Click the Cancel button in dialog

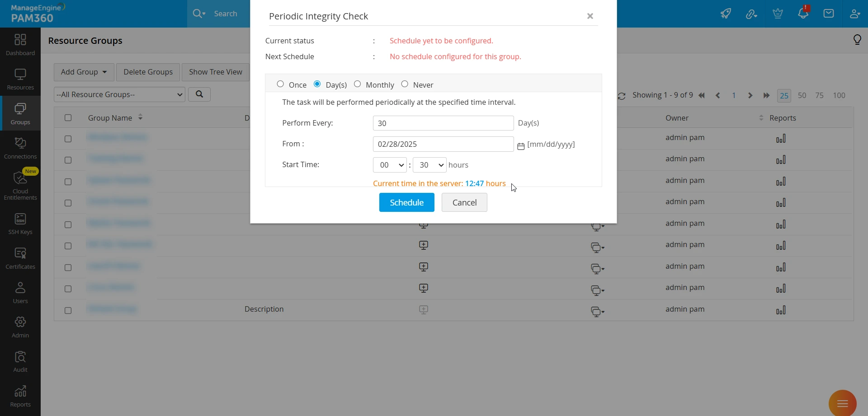pyautogui.click(x=464, y=202)
